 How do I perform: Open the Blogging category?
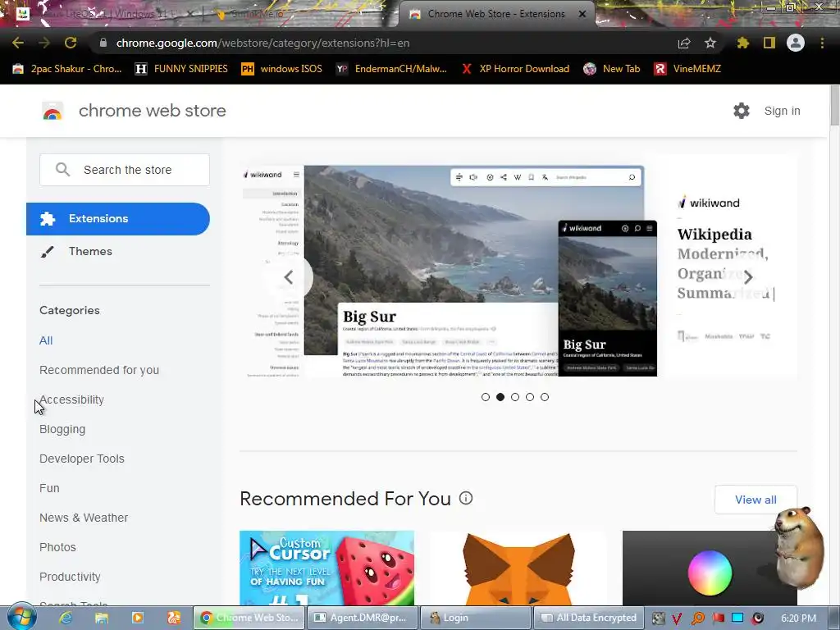[62, 429]
